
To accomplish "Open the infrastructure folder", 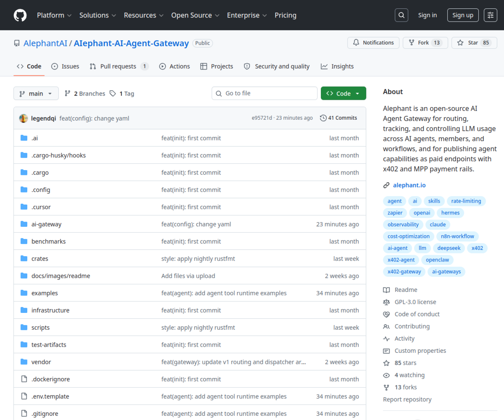I will pyautogui.click(x=50, y=310).
